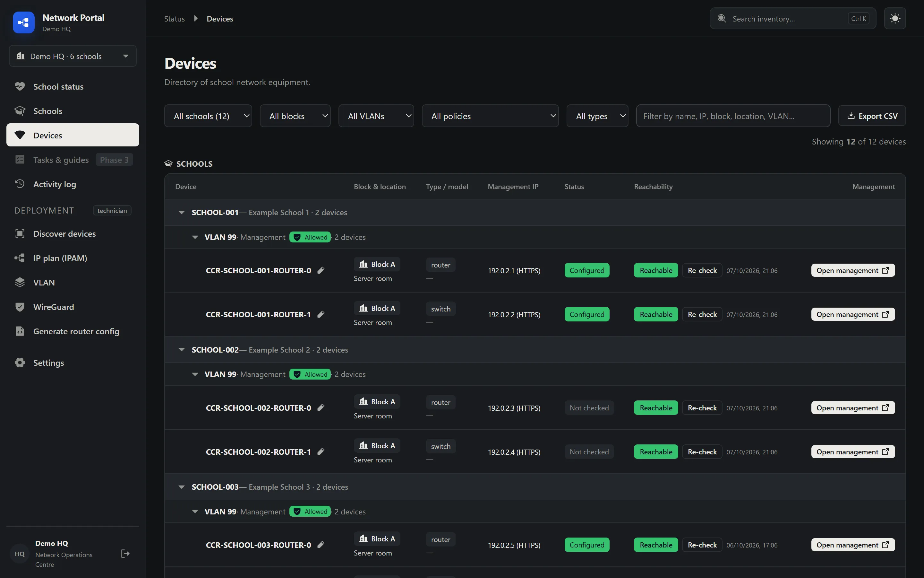The image size is (924, 578).
Task: Click the Filter by name, IP, block field
Action: coord(733,116)
